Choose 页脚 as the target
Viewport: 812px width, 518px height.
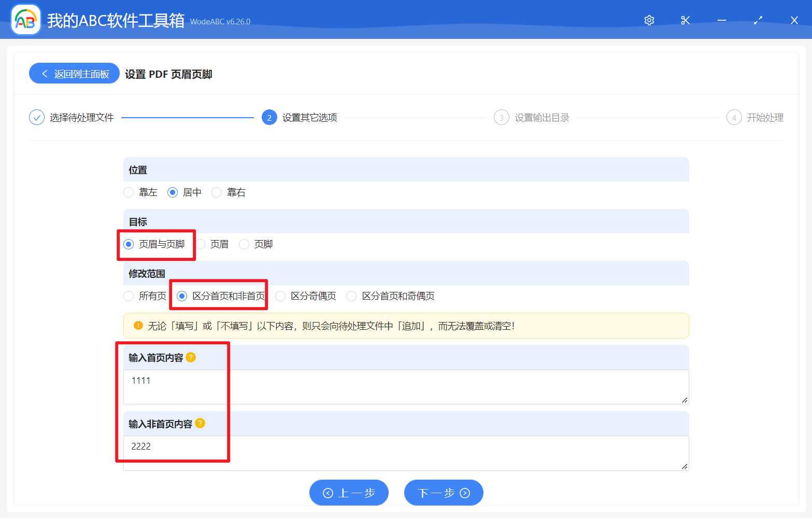click(244, 244)
